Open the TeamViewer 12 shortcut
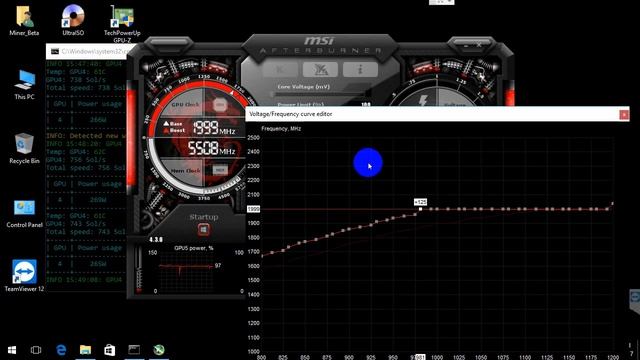 24,276
